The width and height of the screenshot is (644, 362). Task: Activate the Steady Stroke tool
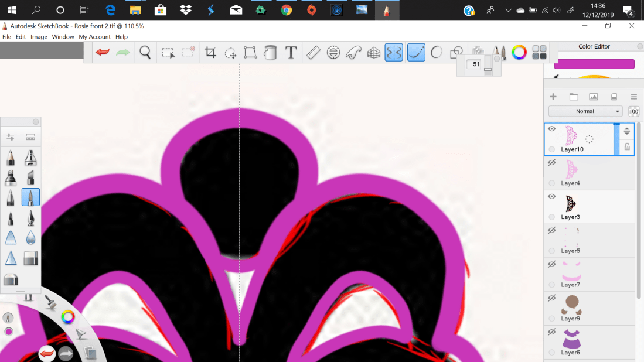(x=416, y=52)
